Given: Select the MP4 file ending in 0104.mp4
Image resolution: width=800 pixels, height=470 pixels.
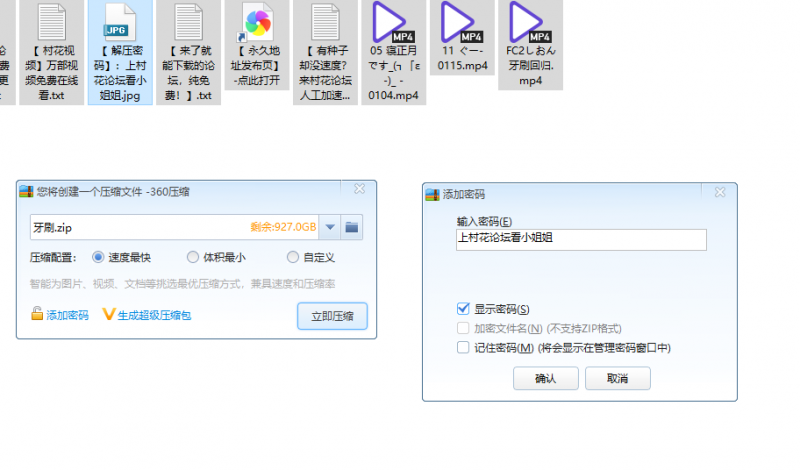Looking at the screenshot, I should coord(393,22).
